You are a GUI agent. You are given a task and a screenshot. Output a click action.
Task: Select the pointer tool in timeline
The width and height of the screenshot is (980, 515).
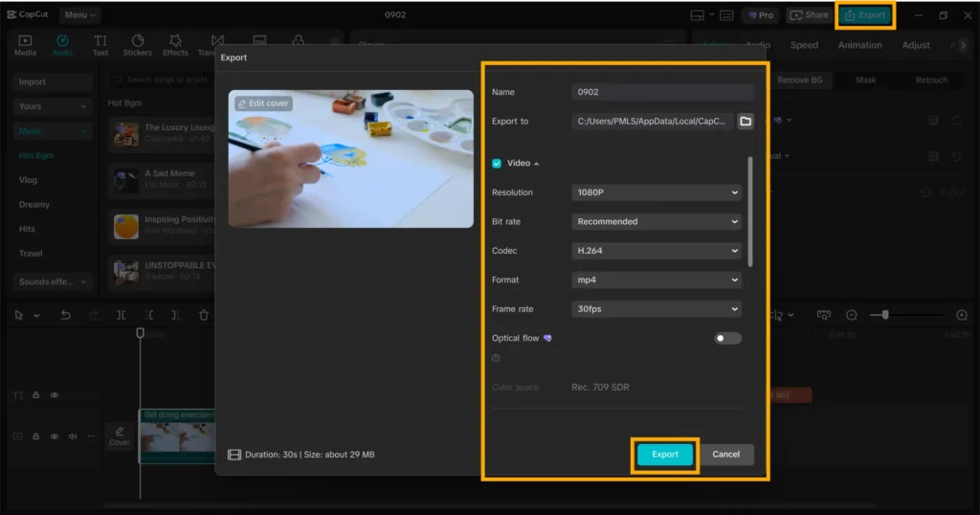coord(19,315)
